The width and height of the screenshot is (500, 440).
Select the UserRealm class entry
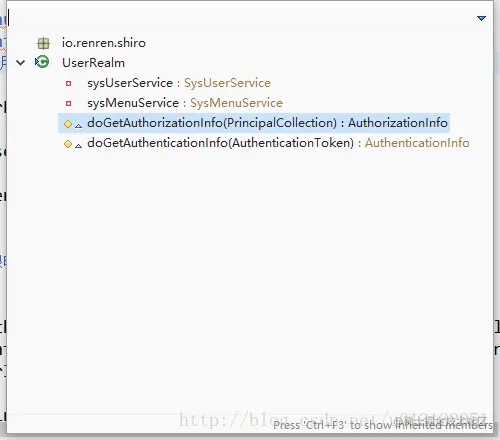(x=93, y=63)
